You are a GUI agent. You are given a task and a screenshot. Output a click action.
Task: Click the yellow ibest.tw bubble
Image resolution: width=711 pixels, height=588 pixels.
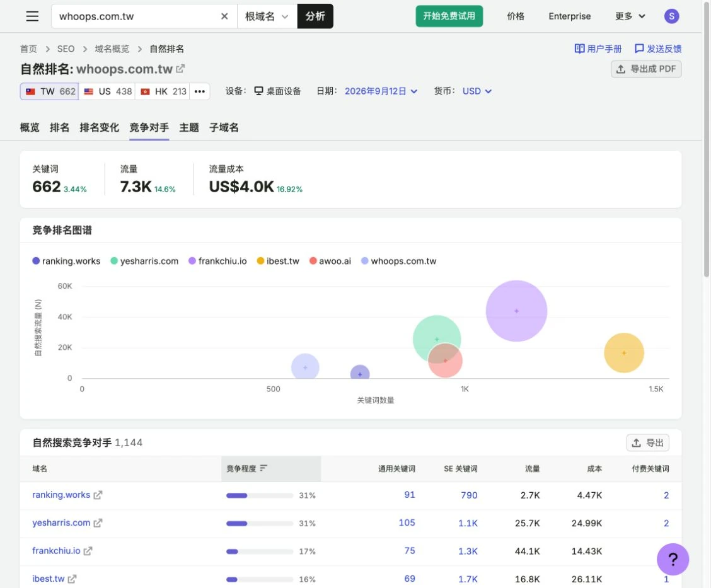624,353
